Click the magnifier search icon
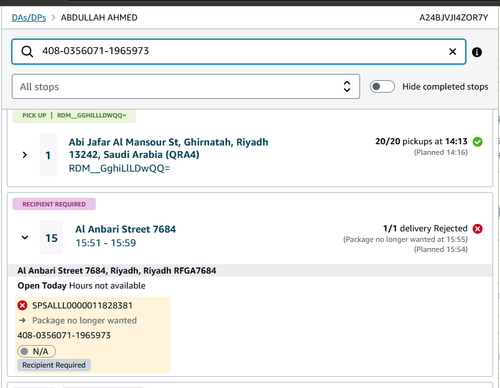 point(27,52)
